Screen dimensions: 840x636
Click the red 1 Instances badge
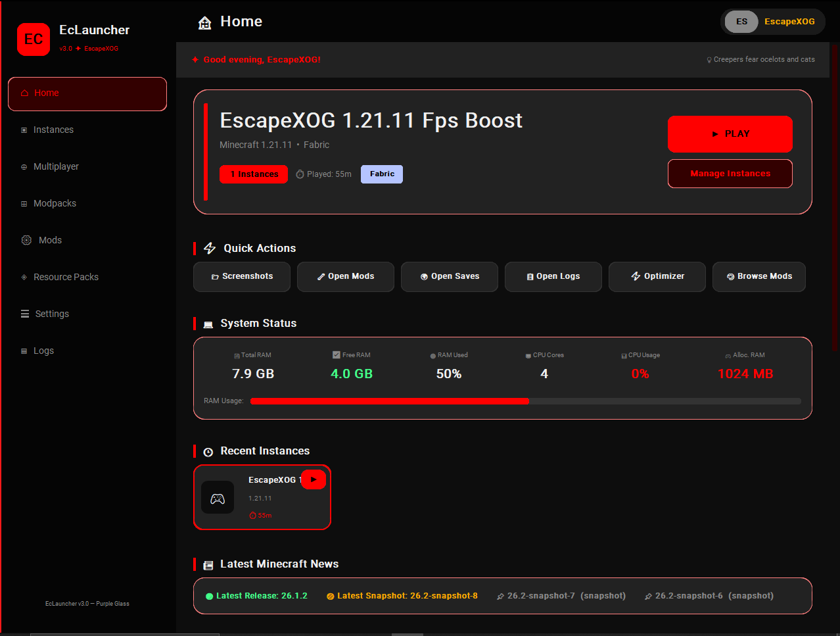[254, 174]
